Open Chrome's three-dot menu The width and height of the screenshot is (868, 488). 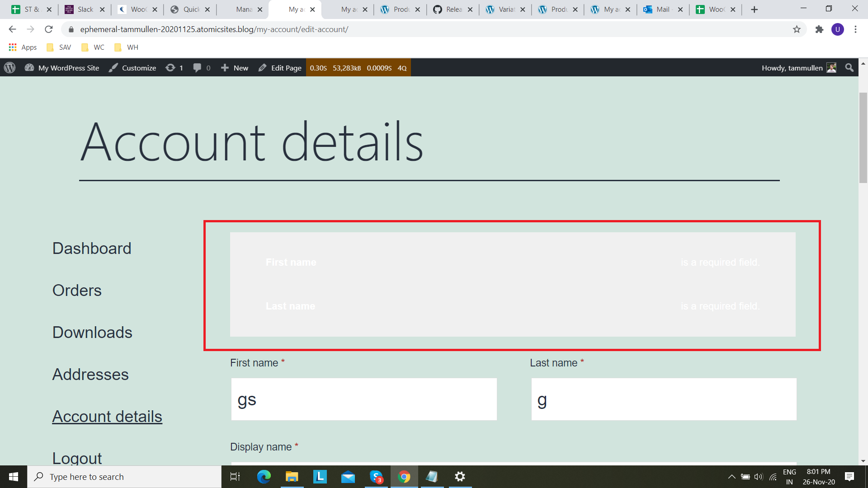(x=855, y=29)
